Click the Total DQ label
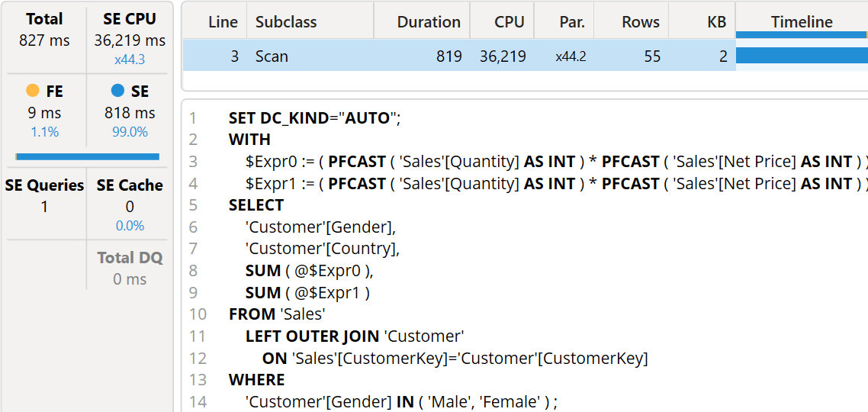Image resolution: width=868 pixels, height=412 pixels. click(130, 258)
